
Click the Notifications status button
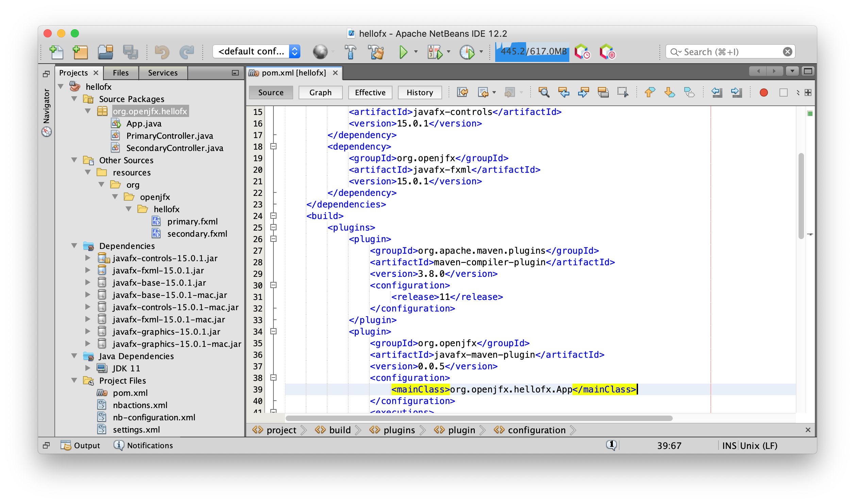pyautogui.click(x=144, y=446)
